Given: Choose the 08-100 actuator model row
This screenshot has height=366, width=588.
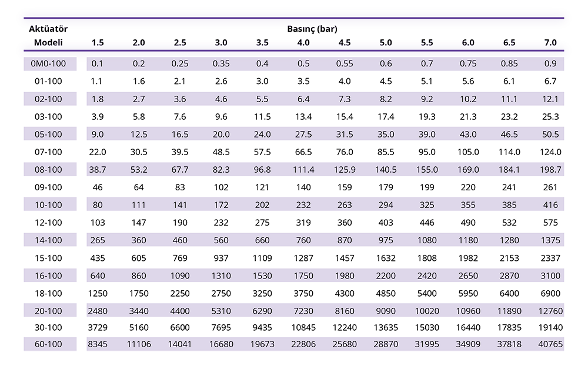Looking at the screenshot, I should (48, 170).
